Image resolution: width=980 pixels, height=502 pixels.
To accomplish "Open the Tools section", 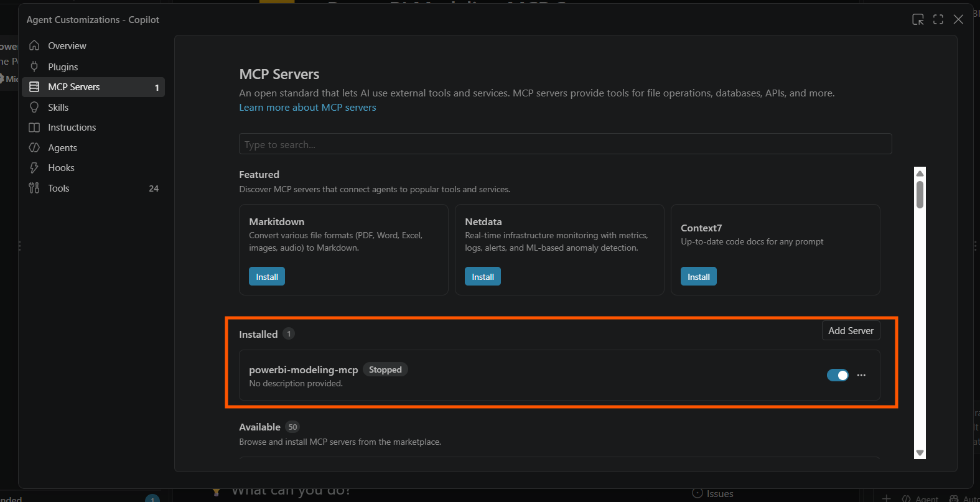I will [93, 188].
